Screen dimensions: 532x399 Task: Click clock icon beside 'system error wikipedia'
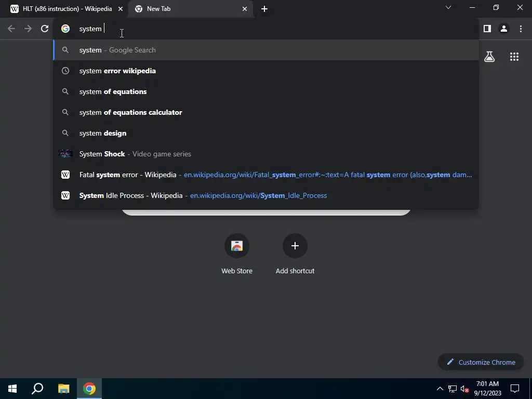coord(65,71)
